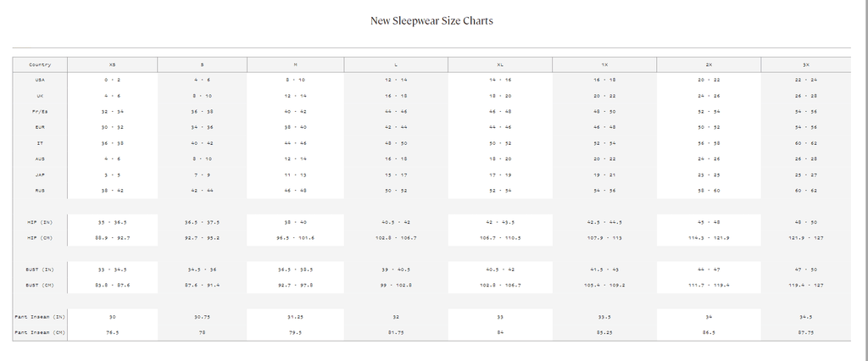868x361 pixels.
Task: Click the 121.9 - 127 hip cell
Action: (806, 238)
